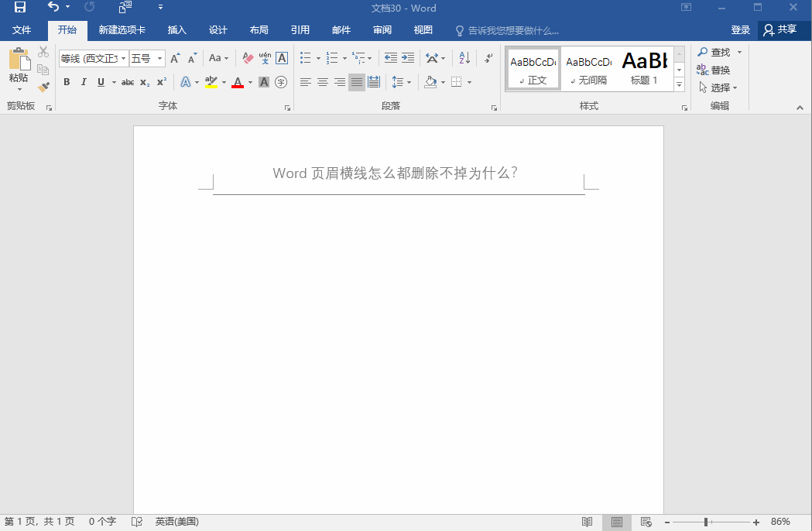Paste from the clipboard with the 粘贴 icon

click(x=19, y=59)
